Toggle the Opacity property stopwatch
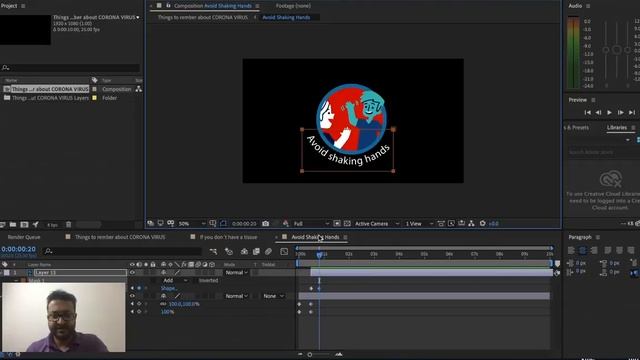The width and height of the screenshot is (640, 360). [x=139, y=312]
